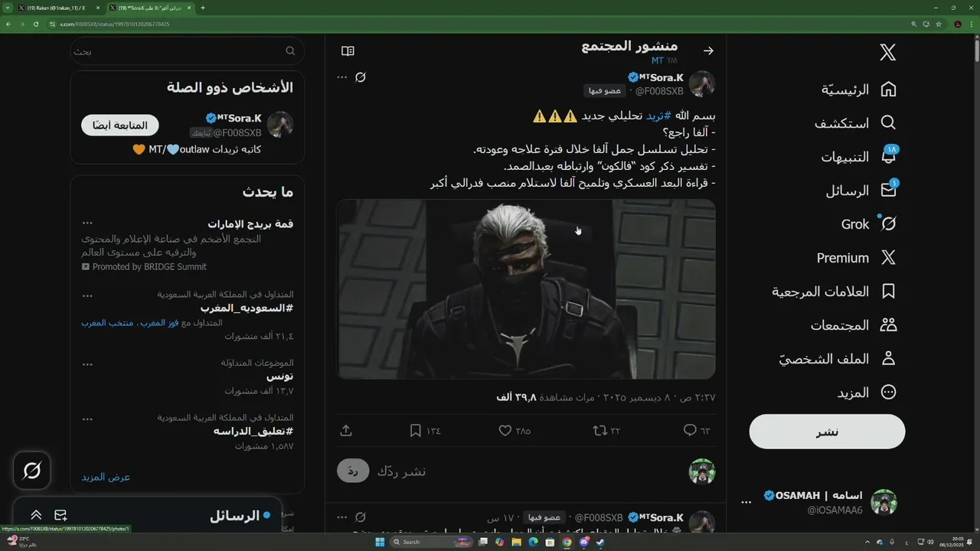980x551 pixels.
Task: Click the browser reload button
Action: [x=36, y=24]
